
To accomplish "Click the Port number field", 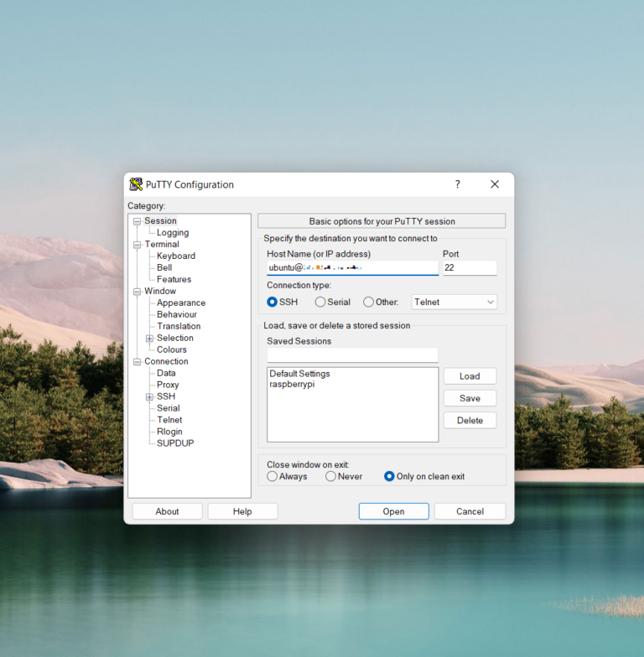I will 469,268.
